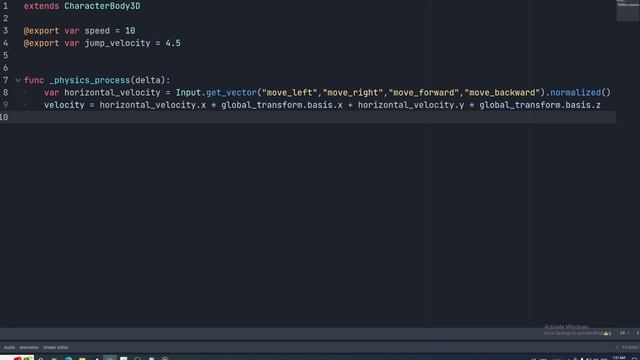Screen dimensions: 640x360
Task: Click 'CharacterBody3D' class name
Action: coord(102,6)
